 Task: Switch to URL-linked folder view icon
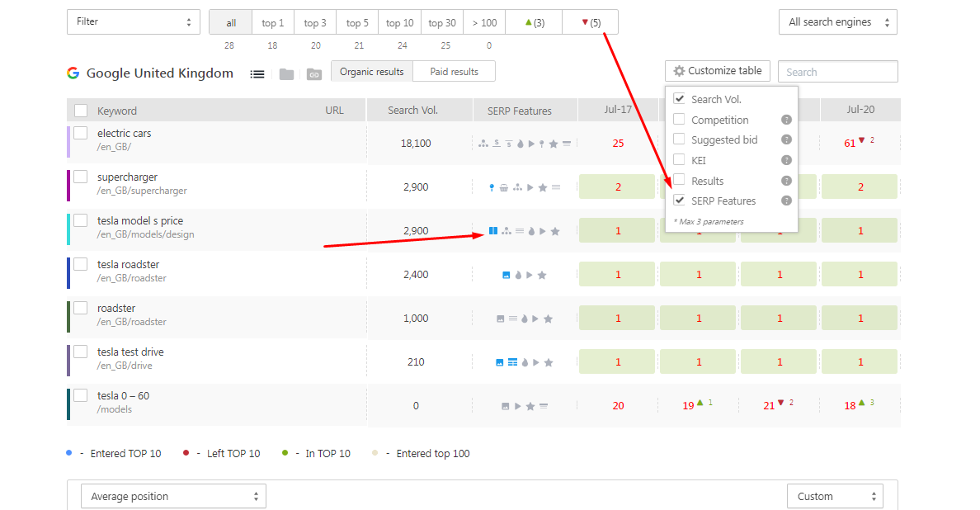[x=313, y=74]
